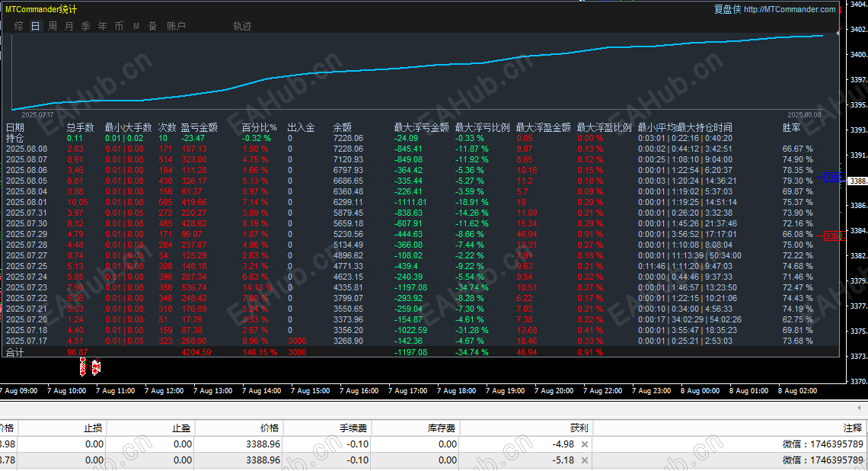Click the red trade arrow marker on chart
Image resolution: width=868 pixels, height=471 pixels.
(83, 367)
